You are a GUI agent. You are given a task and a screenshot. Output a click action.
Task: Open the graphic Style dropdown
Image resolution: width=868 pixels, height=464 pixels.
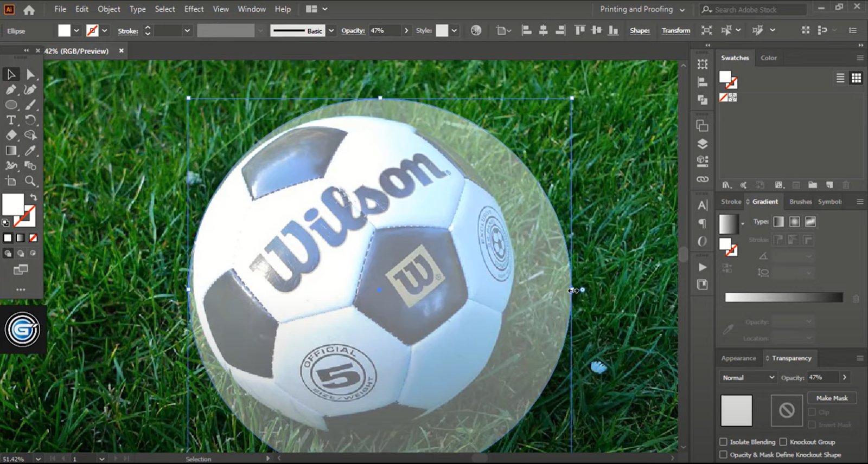click(454, 31)
